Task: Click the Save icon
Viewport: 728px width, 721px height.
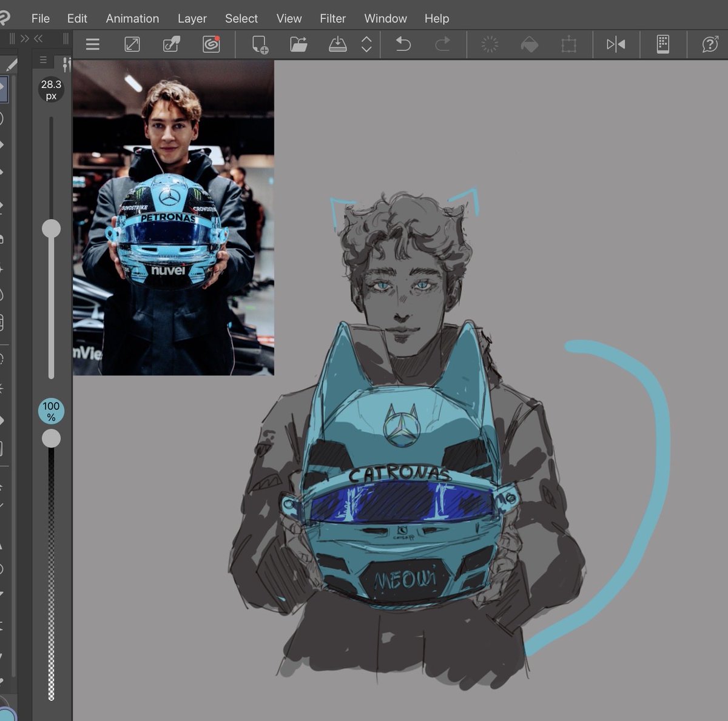Action: [x=338, y=44]
